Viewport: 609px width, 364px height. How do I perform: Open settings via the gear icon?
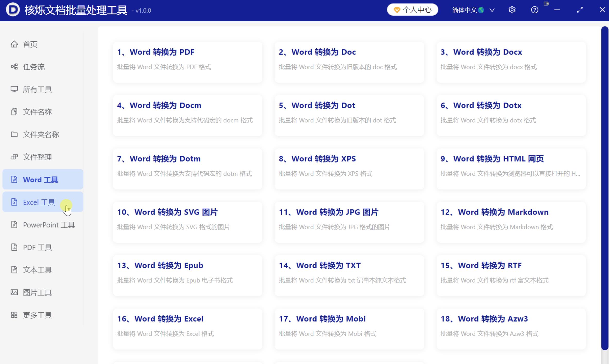click(512, 10)
